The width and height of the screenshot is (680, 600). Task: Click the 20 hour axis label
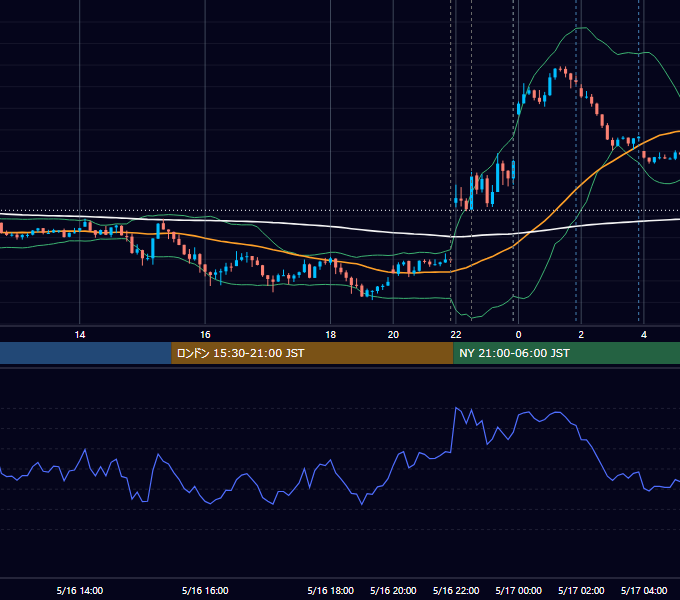pos(393,335)
